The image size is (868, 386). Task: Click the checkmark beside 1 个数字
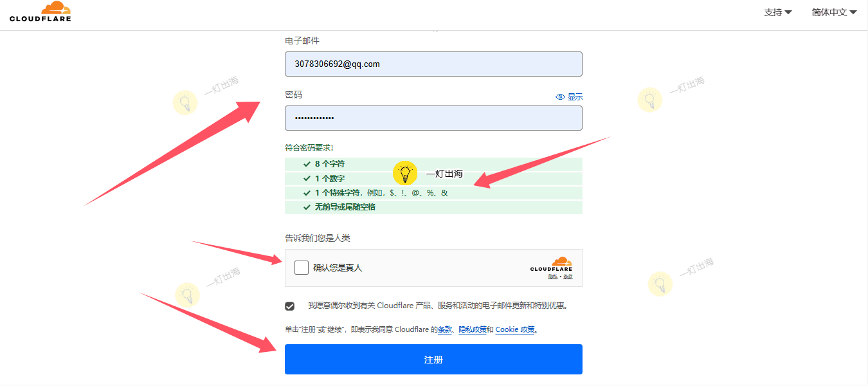[x=307, y=179]
